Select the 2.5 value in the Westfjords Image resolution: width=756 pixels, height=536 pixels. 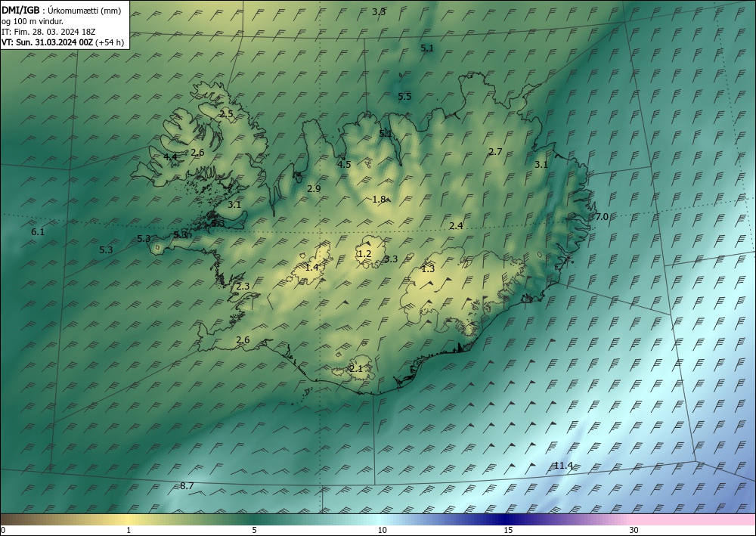226,113
